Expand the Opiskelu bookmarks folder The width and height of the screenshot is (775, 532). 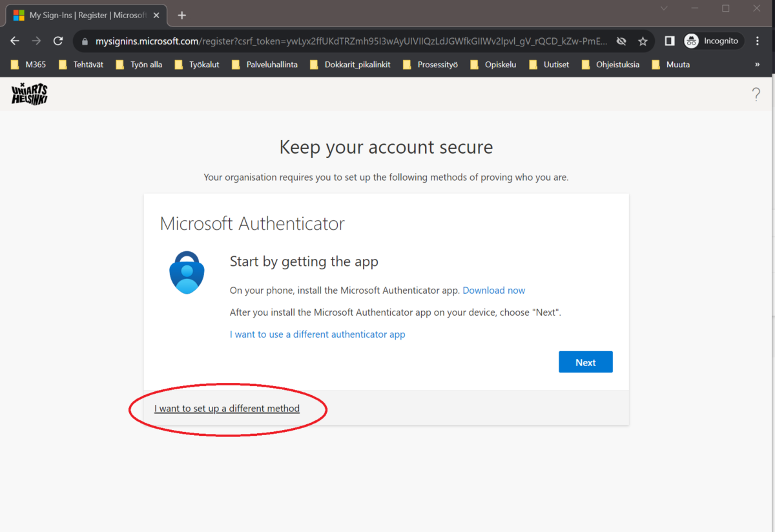click(493, 65)
